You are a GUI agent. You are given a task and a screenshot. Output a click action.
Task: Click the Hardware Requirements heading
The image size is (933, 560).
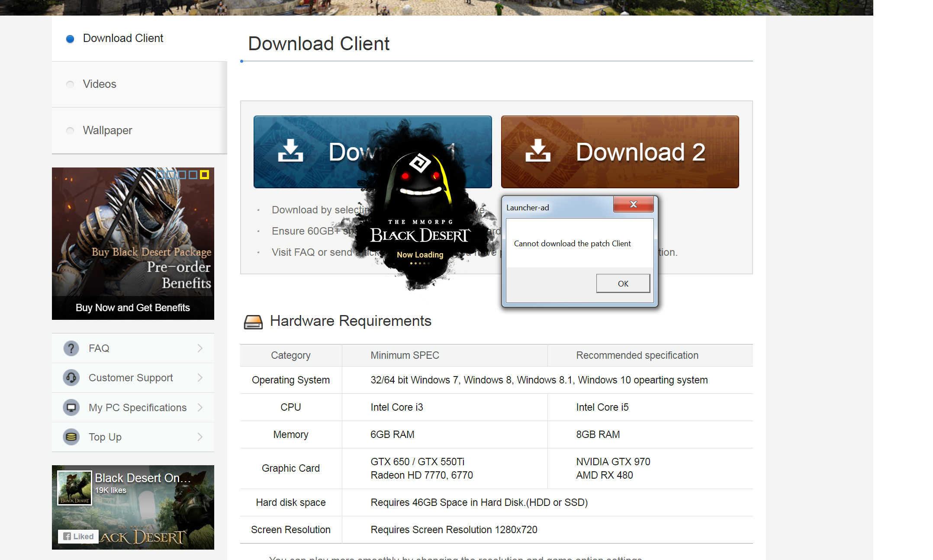(351, 321)
